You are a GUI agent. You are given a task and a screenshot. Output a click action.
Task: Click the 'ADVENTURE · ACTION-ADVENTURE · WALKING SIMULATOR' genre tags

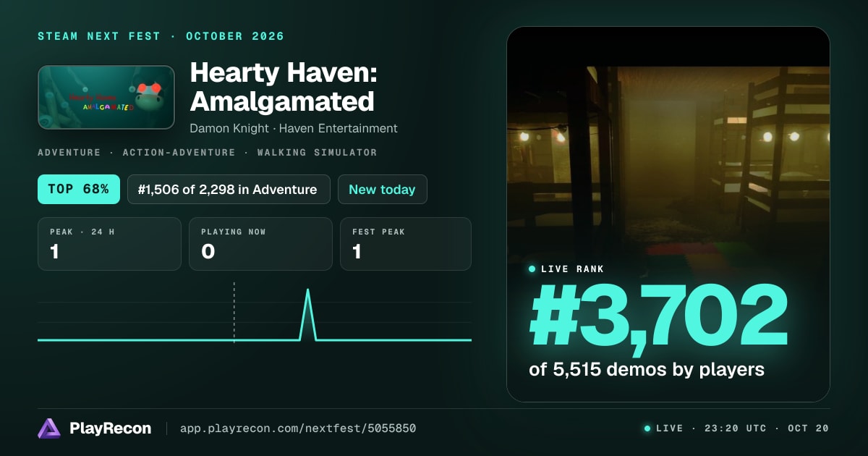coord(207,153)
